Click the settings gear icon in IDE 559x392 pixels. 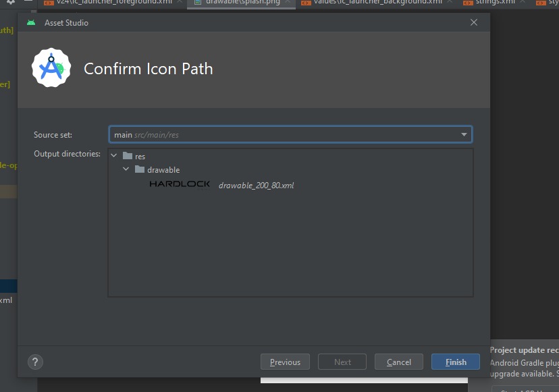point(11,2)
